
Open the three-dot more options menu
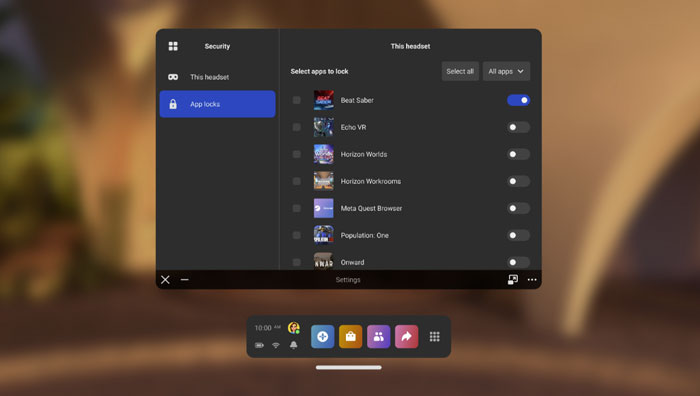[x=532, y=279]
